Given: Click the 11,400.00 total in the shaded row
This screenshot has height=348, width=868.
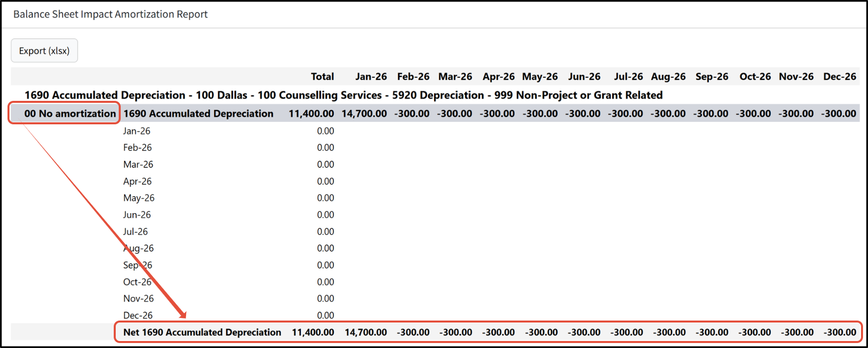Looking at the screenshot, I should click(311, 113).
